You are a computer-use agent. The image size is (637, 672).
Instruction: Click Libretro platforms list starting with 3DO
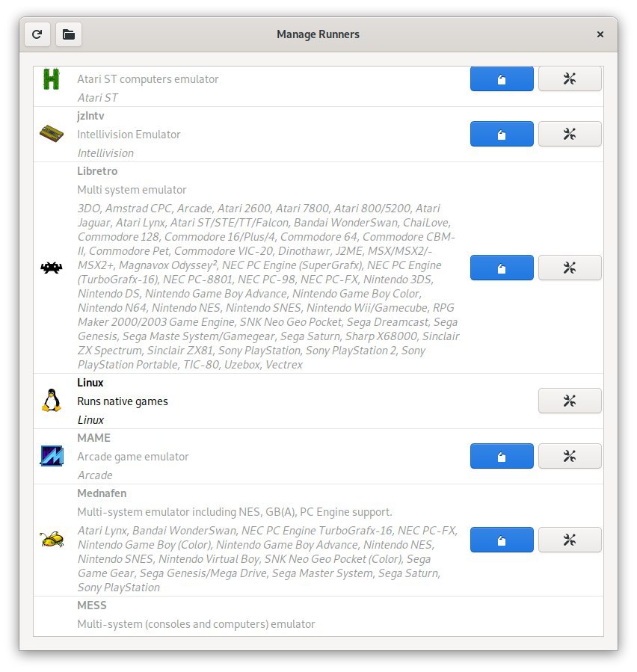[268, 286]
